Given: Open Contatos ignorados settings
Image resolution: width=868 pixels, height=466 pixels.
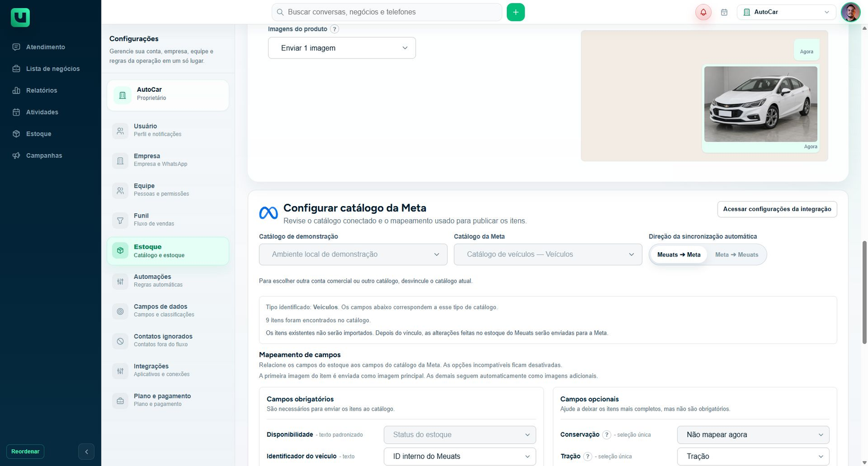Looking at the screenshot, I should tap(168, 340).
